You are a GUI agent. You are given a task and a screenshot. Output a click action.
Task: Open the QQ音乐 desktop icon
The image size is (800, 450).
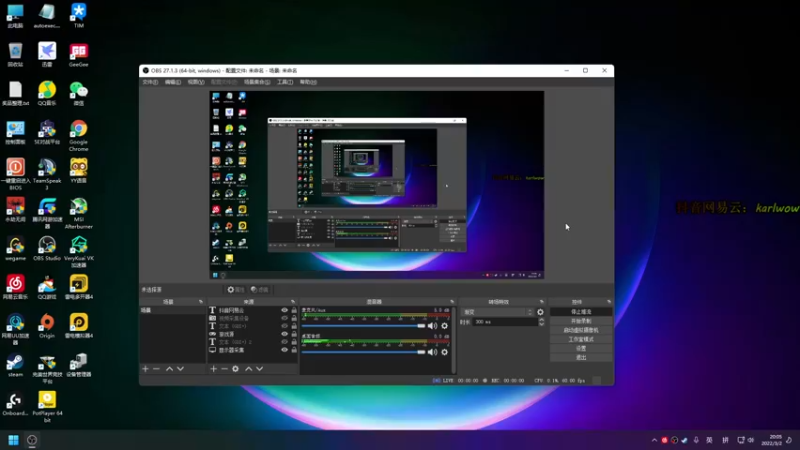click(47, 93)
